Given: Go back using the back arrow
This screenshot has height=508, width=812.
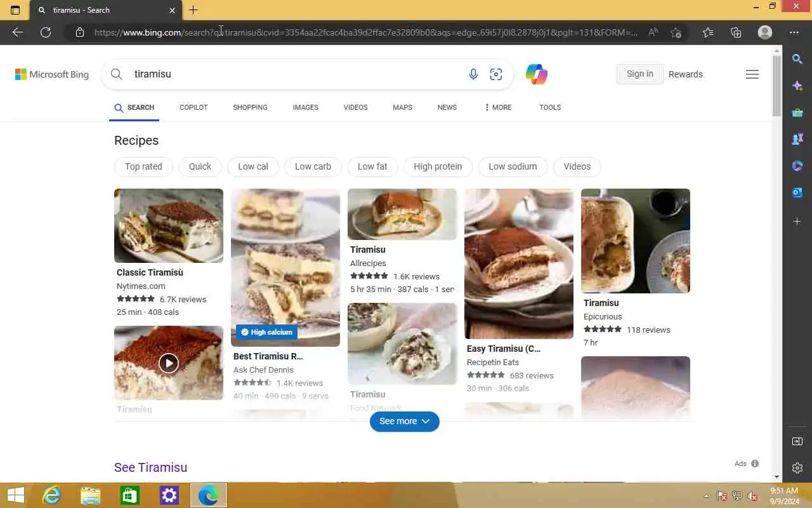Looking at the screenshot, I should click(x=18, y=32).
